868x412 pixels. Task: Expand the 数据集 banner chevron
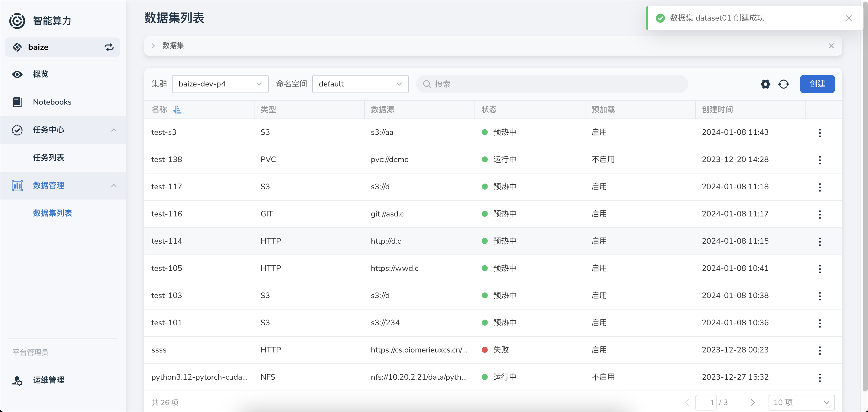click(x=153, y=46)
